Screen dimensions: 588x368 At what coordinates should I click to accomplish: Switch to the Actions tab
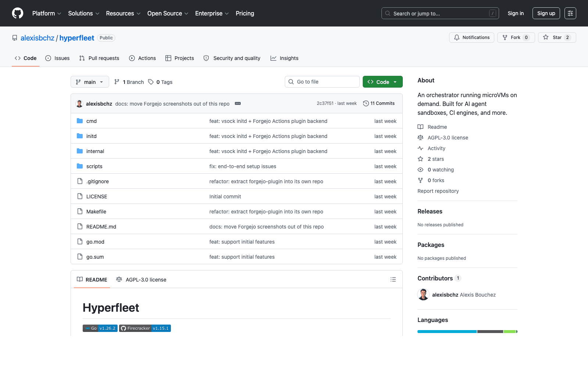(143, 58)
